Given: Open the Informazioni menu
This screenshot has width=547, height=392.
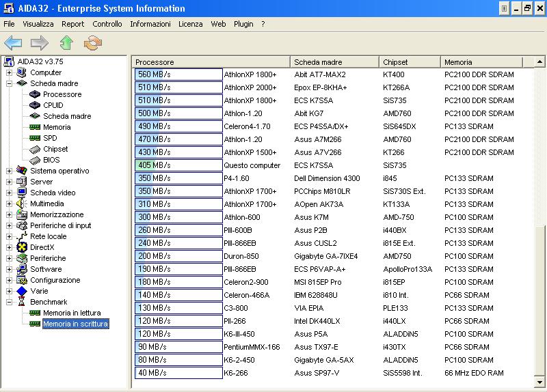Looking at the screenshot, I should point(150,24).
